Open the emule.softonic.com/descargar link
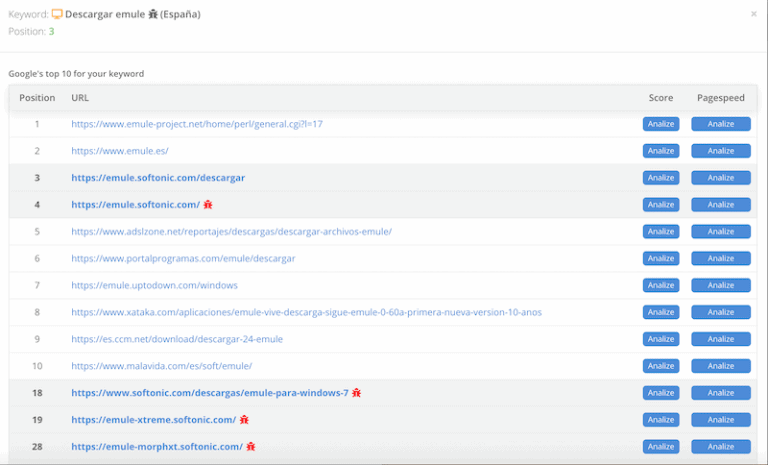 pyautogui.click(x=158, y=178)
